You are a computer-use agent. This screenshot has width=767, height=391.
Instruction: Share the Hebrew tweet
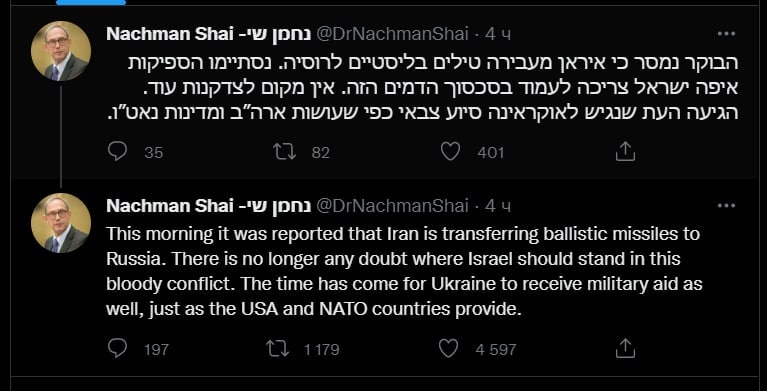click(x=625, y=152)
